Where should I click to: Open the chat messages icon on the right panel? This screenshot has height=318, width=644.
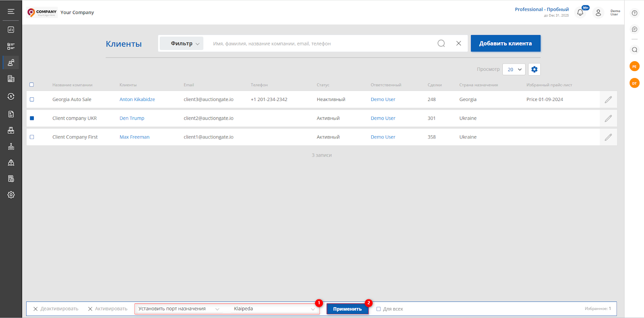pyautogui.click(x=634, y=29)
